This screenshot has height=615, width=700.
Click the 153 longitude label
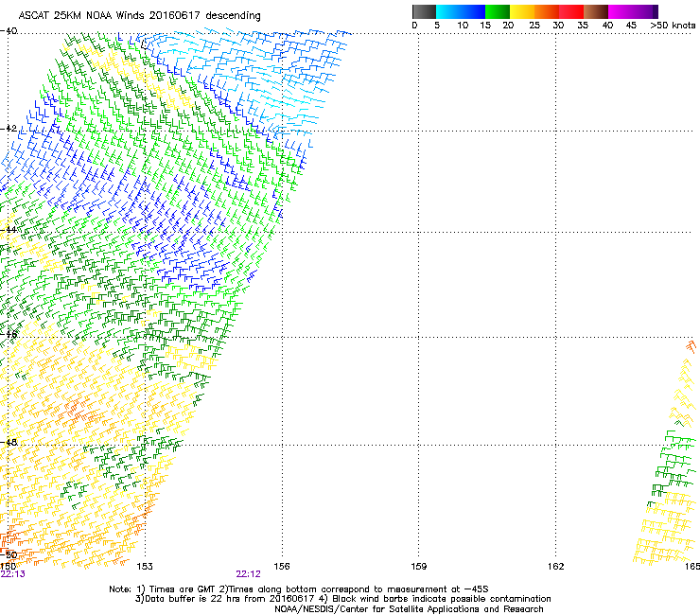click(x=145, y=567)
